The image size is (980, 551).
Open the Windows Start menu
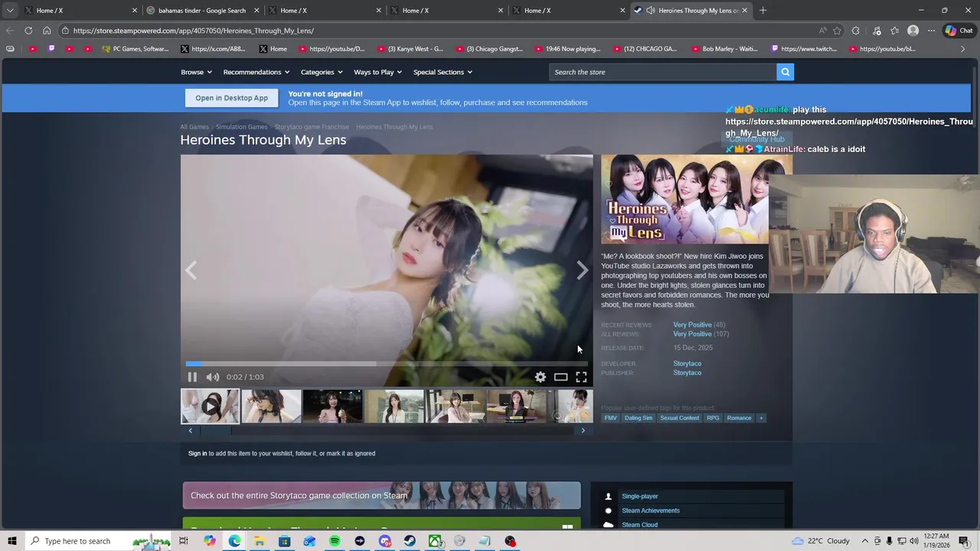pos(12,541)
